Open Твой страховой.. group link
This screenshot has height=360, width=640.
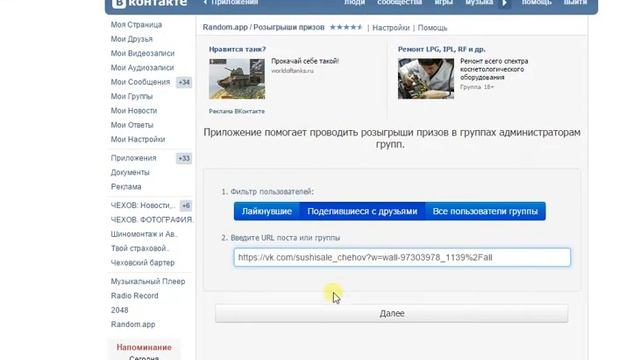[140, 248]
